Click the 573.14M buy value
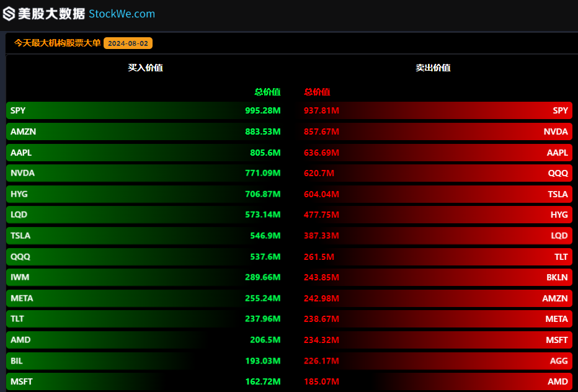This screenshot has height=392, width=578. tap(263, 215)
